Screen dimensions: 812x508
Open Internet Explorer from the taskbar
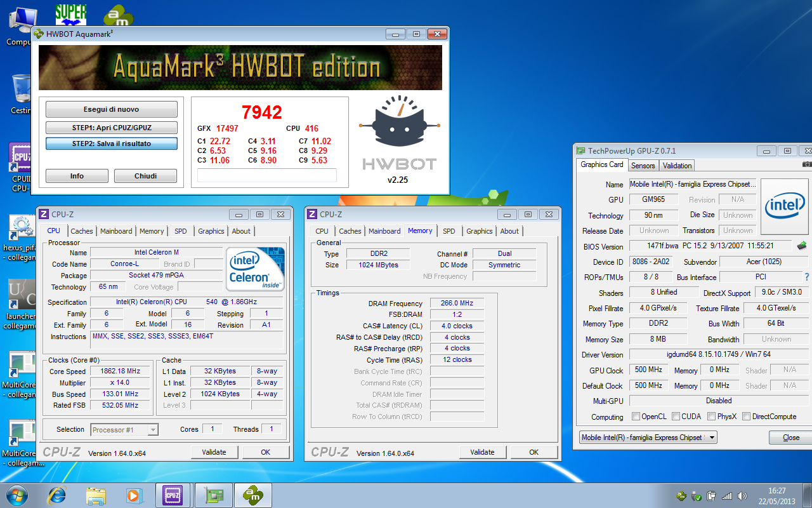pyautogui.click(x=57, y=495)
